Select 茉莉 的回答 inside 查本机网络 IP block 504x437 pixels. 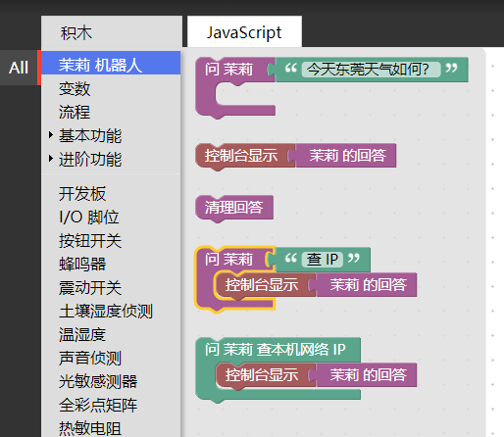368,375
